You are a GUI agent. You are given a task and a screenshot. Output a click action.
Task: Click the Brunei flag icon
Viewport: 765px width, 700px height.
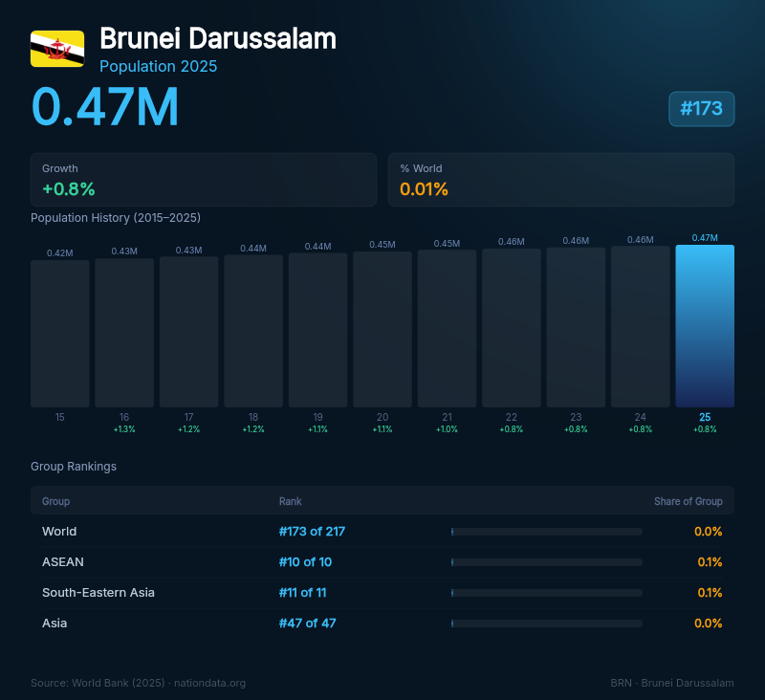tap(57, 49)
